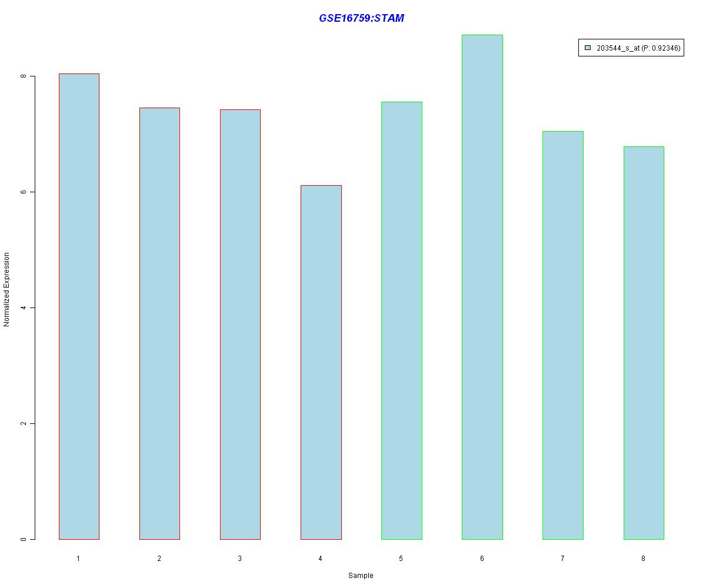Click the x-axis tick label 3
This screenshot has width=706, height=588.
coord(239,559)
